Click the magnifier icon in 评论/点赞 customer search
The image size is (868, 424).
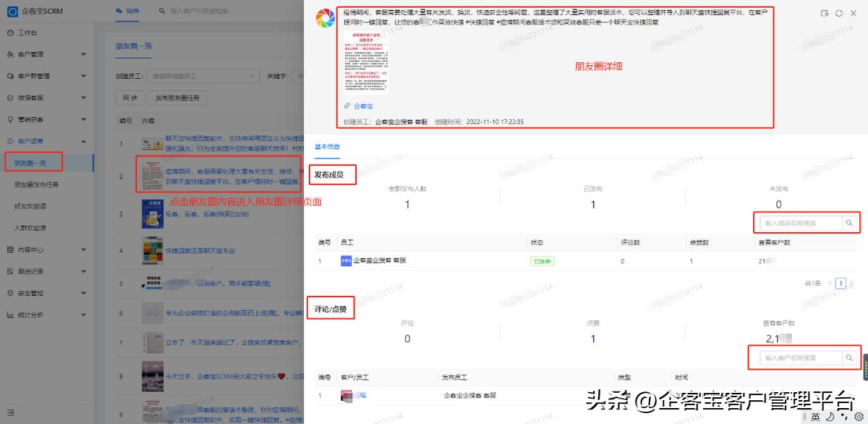pos(850,357)
